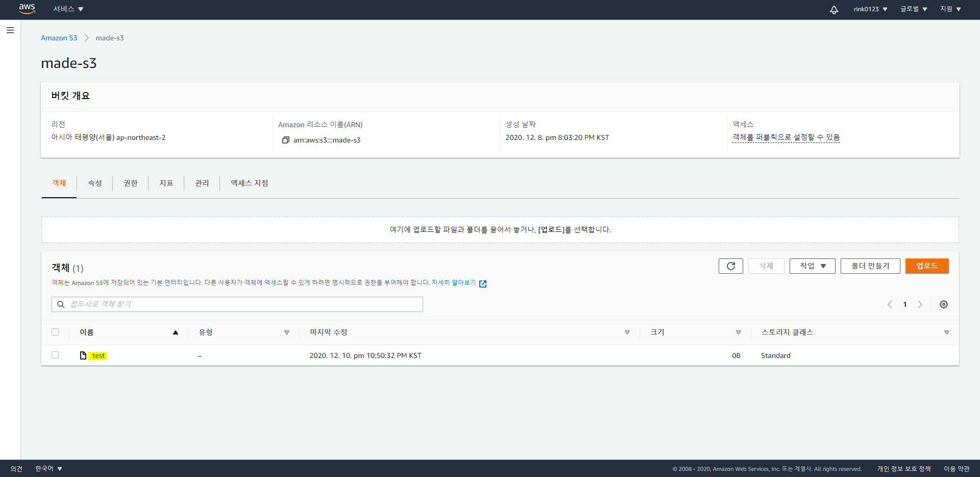Open the external link icon after 자세히 알아보기
The height and width of the screenshot is (477, 980).
483,283
